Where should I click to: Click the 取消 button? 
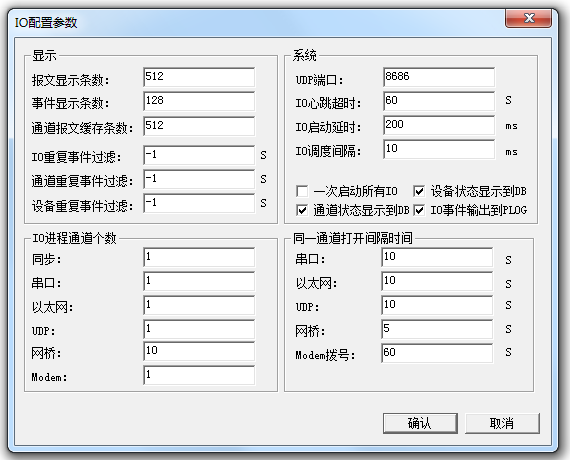(x=502, y=423)
